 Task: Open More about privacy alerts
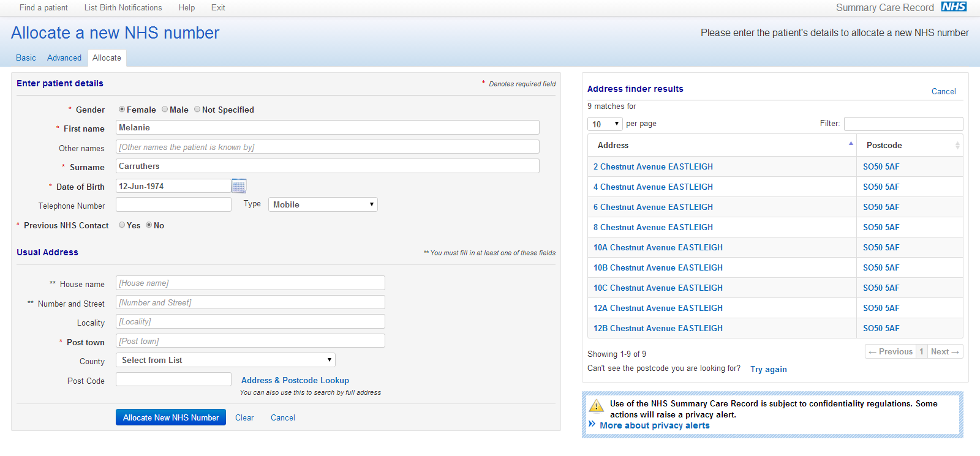point(655,425)
